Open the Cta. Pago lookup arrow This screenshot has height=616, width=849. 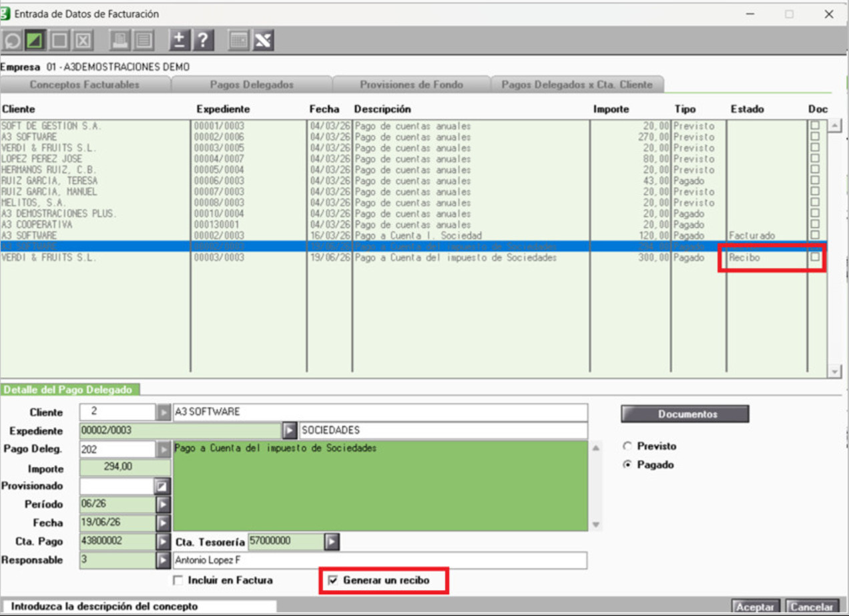pos(163,541)
